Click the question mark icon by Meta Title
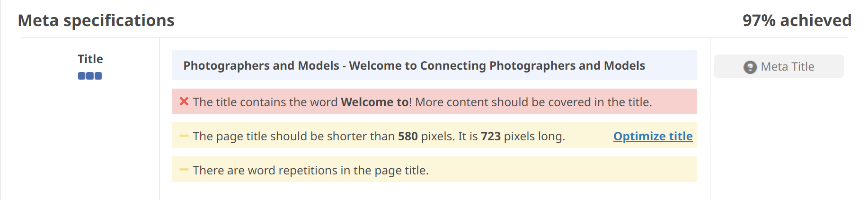The width and height of the screenshot is (868, 200). pos(750,67)
